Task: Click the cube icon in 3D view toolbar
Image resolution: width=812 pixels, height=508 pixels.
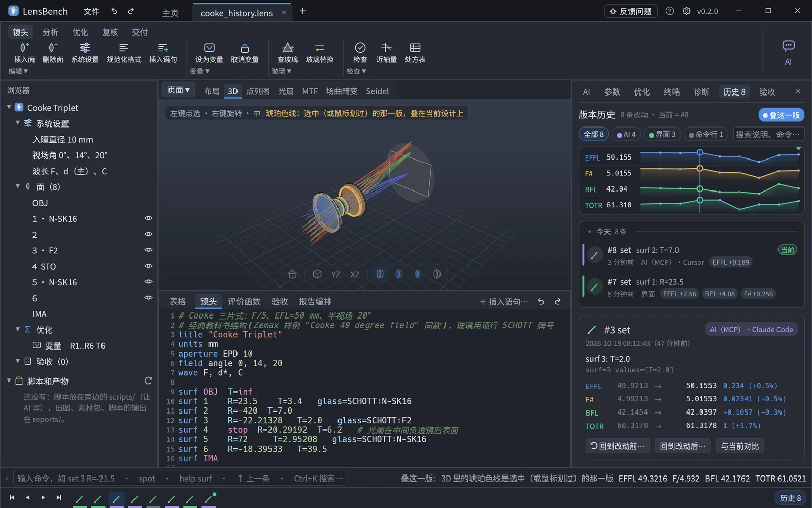Action: [317, 274]
